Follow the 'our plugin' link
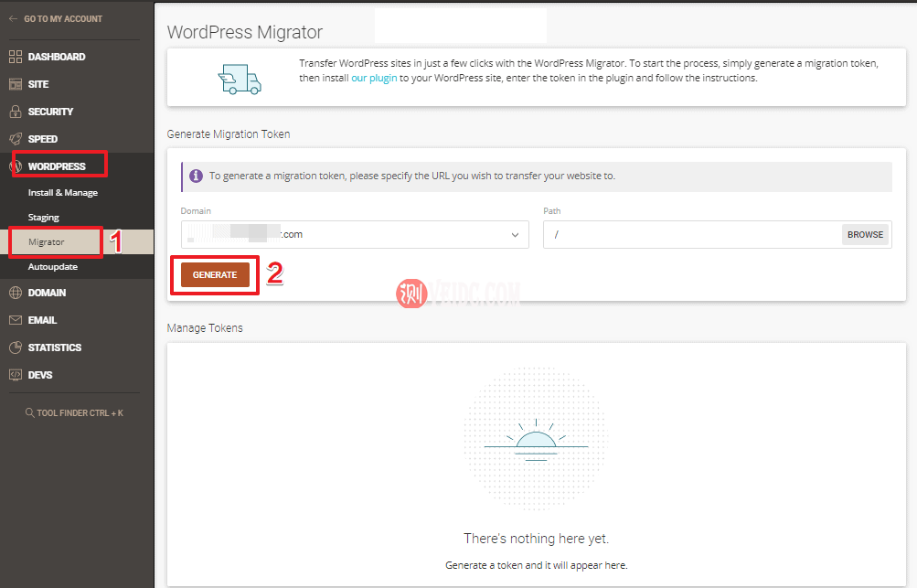The width and height of the screenshot is (917, 588). (x=374, y=78)
